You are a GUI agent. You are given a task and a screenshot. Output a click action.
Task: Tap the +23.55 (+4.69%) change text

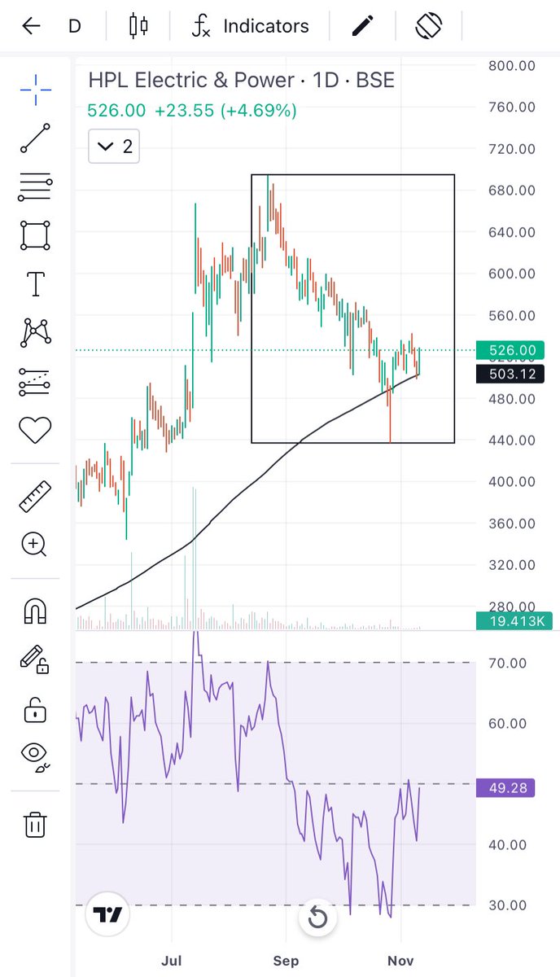coord(225,110)
